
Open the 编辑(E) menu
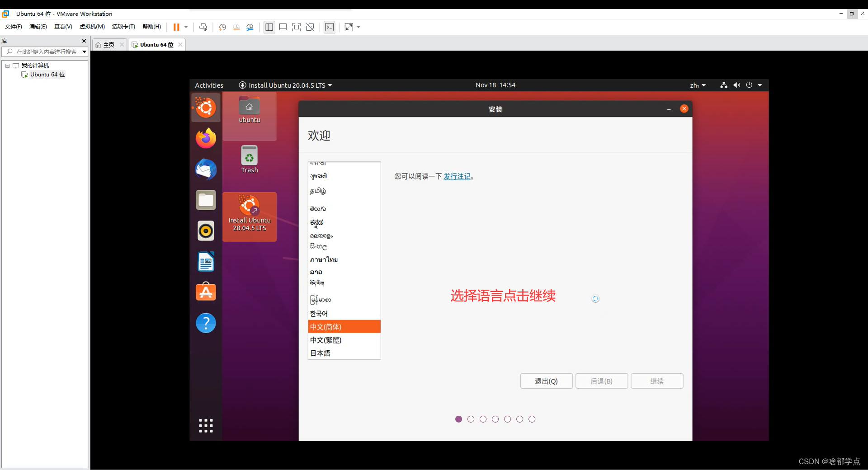click(38, 27)
